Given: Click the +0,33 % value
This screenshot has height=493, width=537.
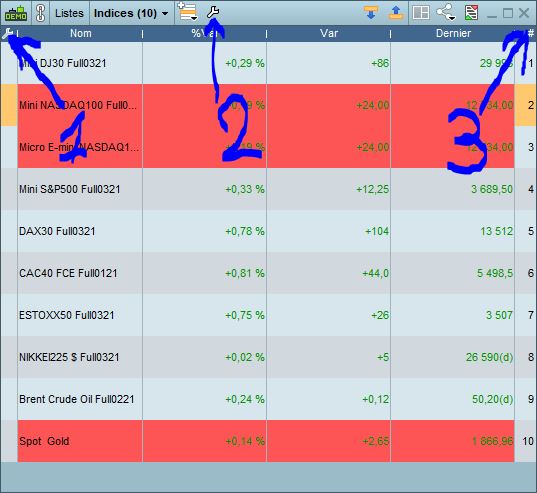Looking at the screenshot, I should [x=245, y=189].
